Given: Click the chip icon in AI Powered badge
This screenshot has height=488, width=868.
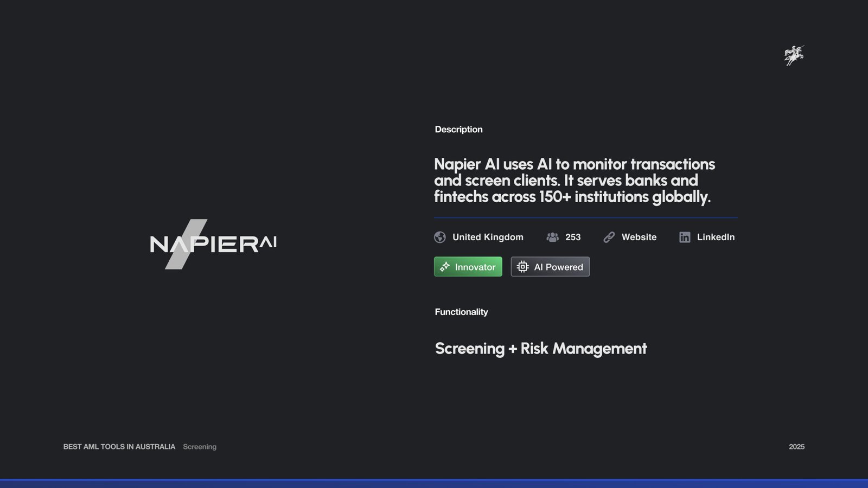Looking at the screenshot, I should point(522,267).
